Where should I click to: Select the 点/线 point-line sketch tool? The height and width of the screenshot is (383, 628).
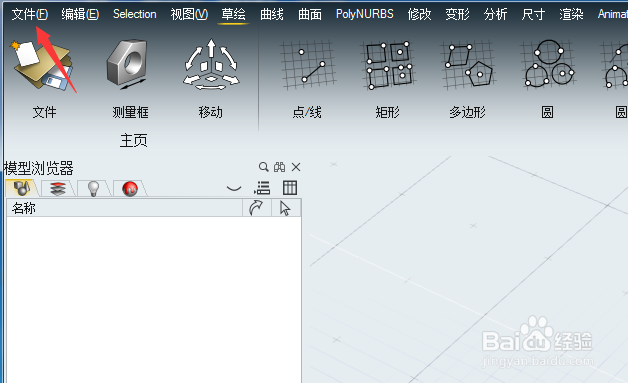[308, 65]
